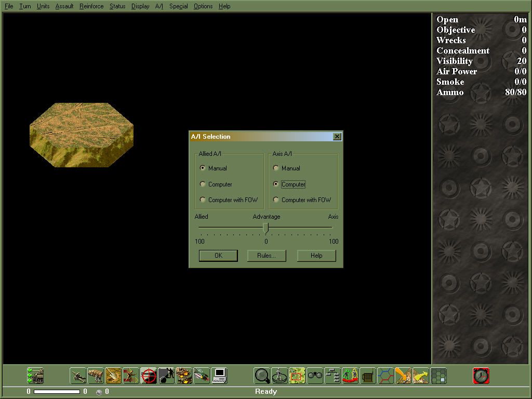Set Allied A/I to Computer

click(203, 184)
